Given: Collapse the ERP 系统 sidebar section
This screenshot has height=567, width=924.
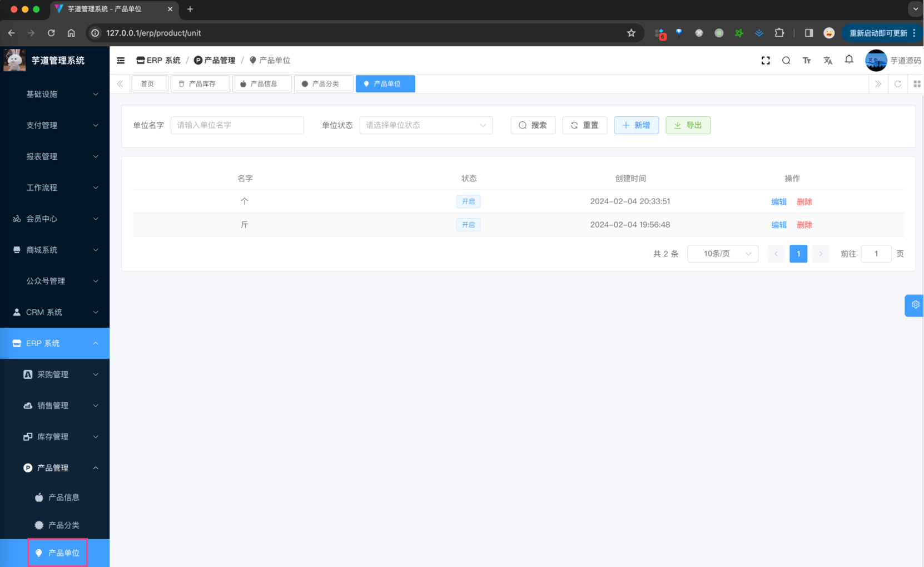Looking at the screenshot, I should pyautogui.click(x=54, y=343).
